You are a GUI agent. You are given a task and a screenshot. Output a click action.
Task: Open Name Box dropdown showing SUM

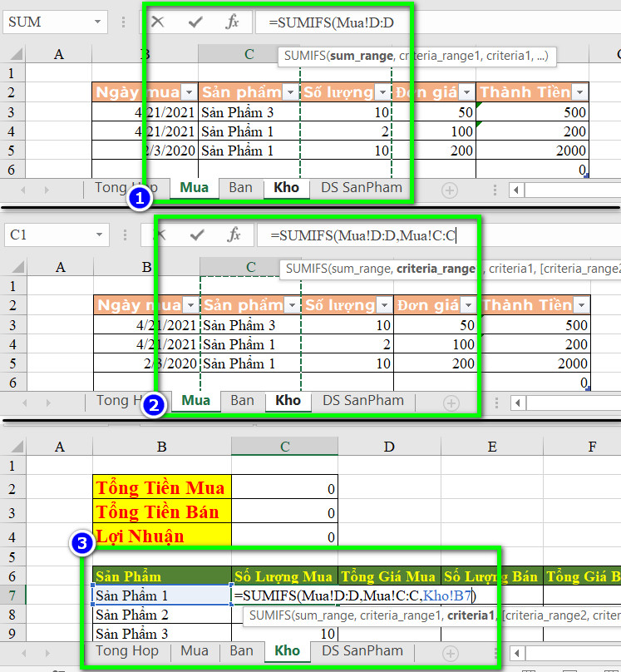pyautogui.click(x=97, y=22)
